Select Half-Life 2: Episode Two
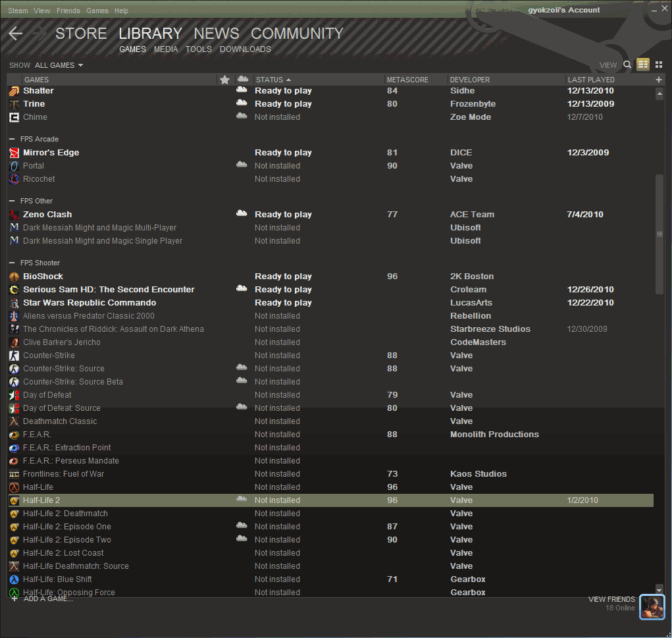The height and width of the screenshot is (638, 672). [331, 540]
